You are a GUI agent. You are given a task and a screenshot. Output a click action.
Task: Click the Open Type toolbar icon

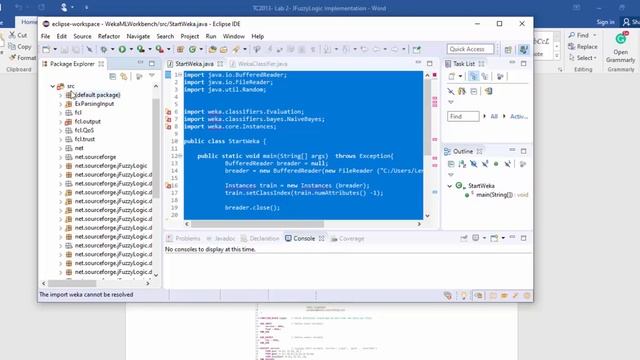pyautogui.click(x=212, y=49)
